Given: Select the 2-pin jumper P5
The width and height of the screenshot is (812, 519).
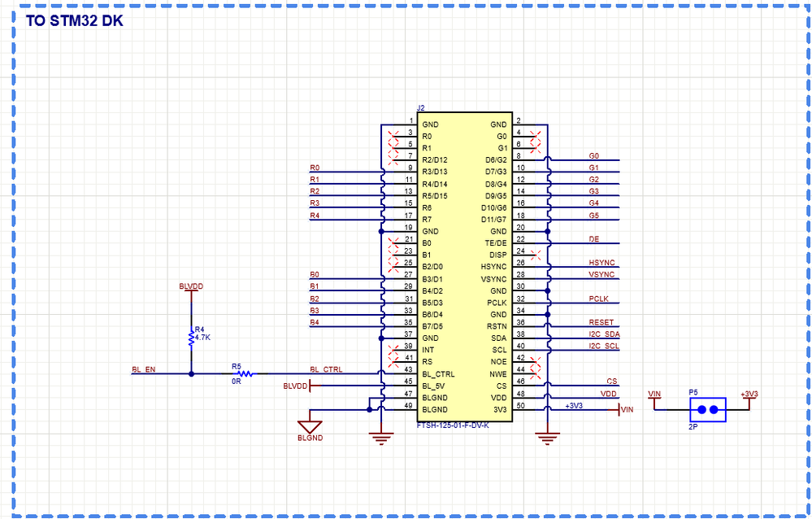Looking at the screenshot, I should point(708,410).
